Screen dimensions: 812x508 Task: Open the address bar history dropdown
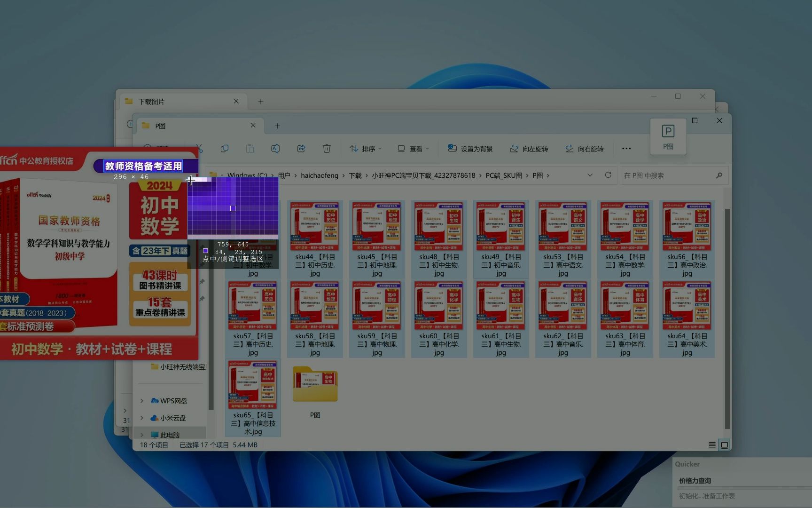[x=590, y=175]
